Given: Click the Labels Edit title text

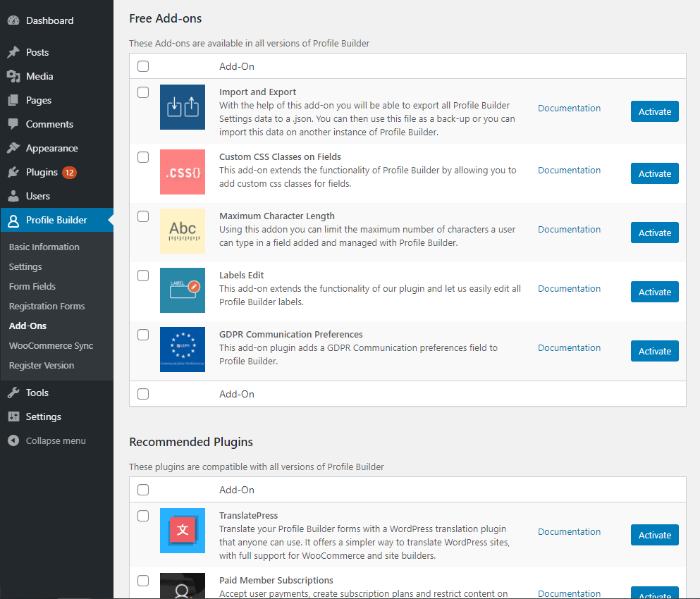Looking at the screenshot, I should tap(242, 276).
